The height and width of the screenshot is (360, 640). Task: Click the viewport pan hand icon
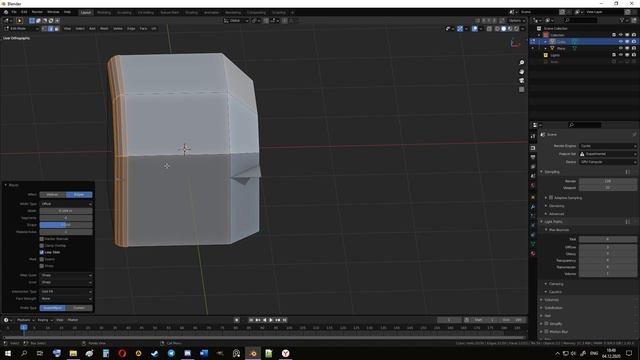(x=522, y=71)
